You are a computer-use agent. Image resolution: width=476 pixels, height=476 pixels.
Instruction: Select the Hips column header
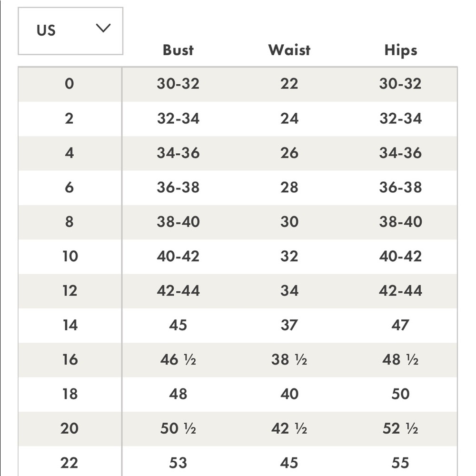coord(401,51)
